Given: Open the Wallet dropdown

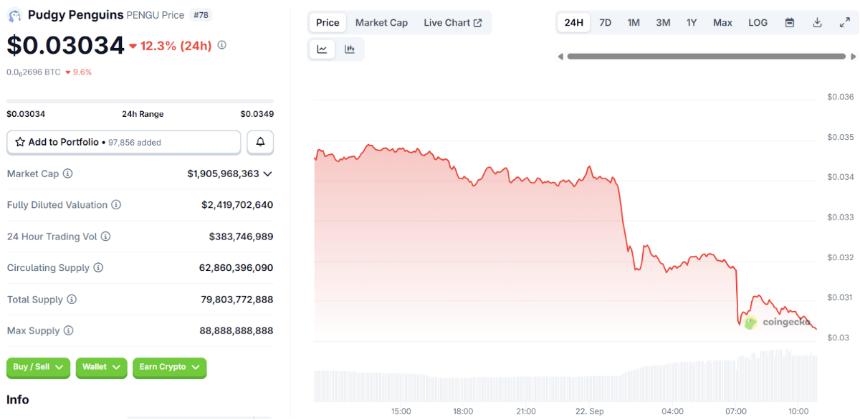Looking at the screenshot, I should pos(101,367).
